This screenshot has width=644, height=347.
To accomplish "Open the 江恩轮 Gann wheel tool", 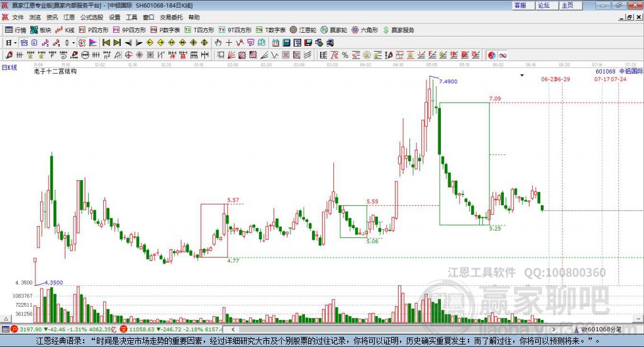I will 303,30.
